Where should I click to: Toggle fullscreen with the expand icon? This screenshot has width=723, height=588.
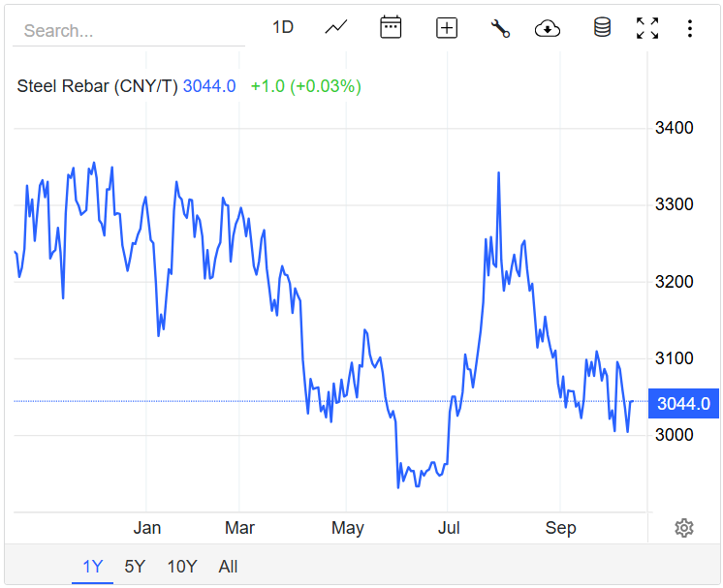[647, 28]
